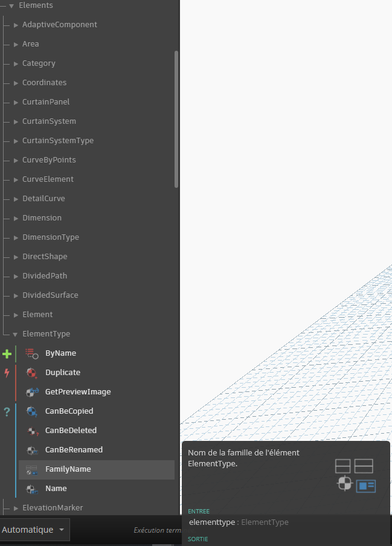
Task: Click the Duplicate node icon
Action: (x=32, y=373)
